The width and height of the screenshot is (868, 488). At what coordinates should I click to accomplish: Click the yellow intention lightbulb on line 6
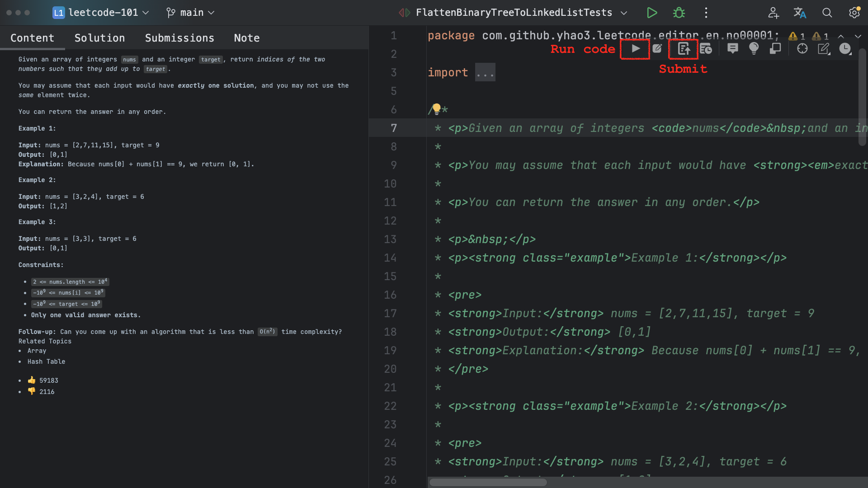click(436, 109)
